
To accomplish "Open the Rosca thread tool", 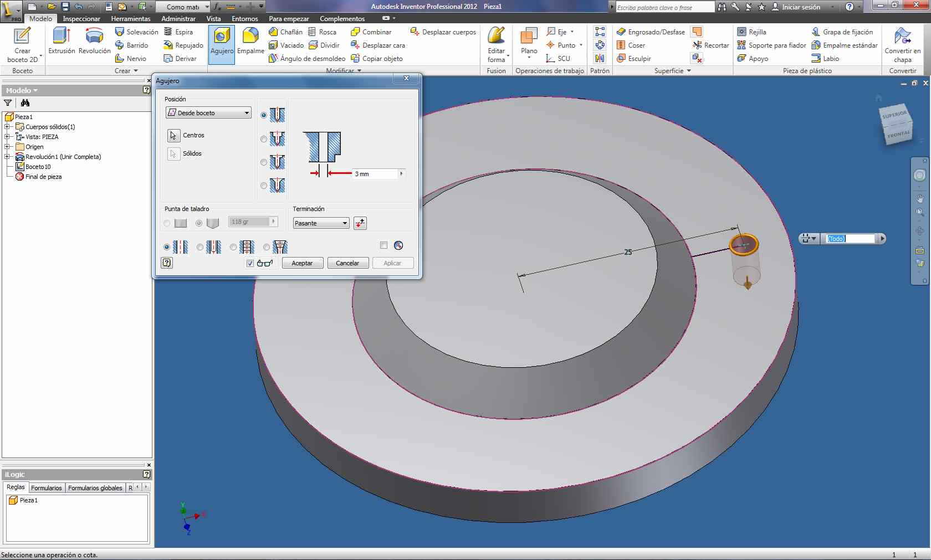I will pos(322,32).
